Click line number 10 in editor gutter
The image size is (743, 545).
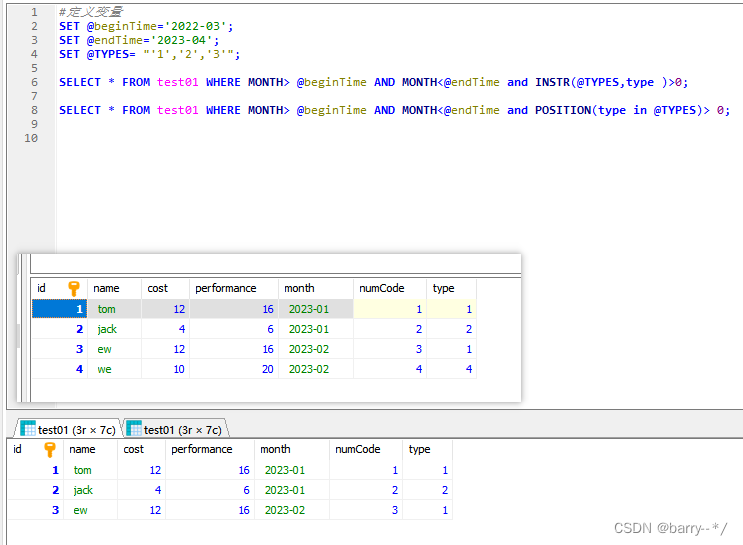(31, 138)
